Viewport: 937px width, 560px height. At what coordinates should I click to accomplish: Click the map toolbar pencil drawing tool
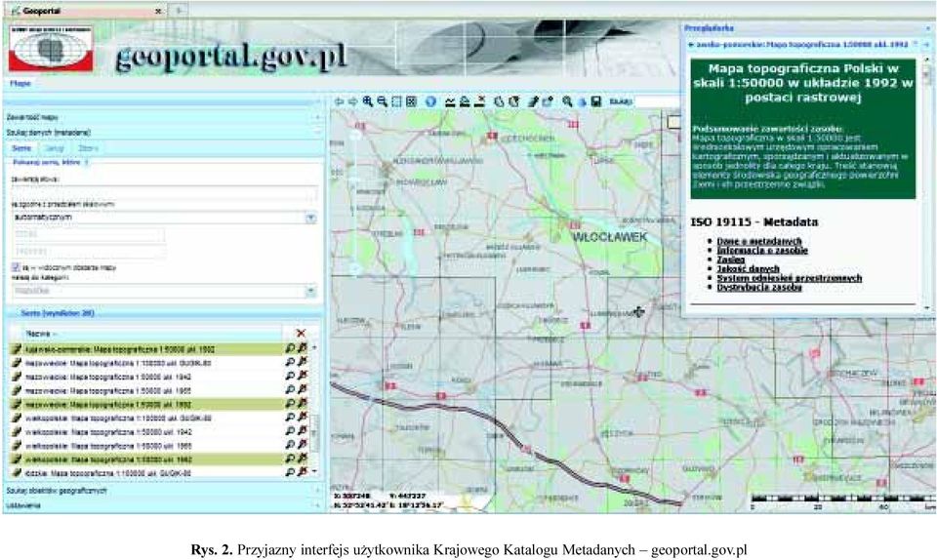click(533, 101)
